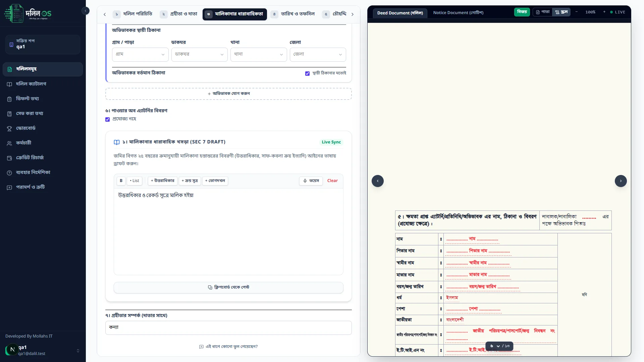Open ক্রেডিট রিচার্জ wallet icon
Image resolution: width=644 pixels, height=362 pixels.
9,158
